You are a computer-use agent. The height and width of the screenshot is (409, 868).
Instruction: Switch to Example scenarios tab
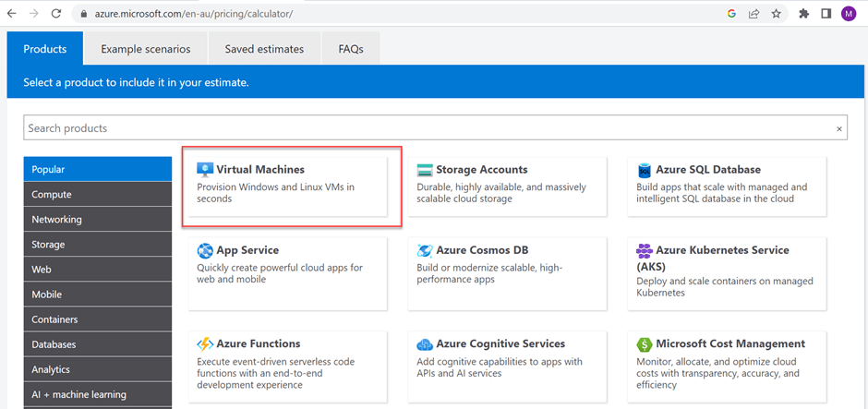coord(146,49)
